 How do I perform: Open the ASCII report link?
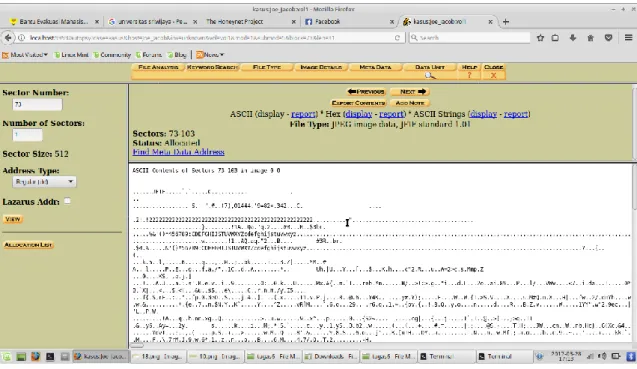click(x=303, y=114)
